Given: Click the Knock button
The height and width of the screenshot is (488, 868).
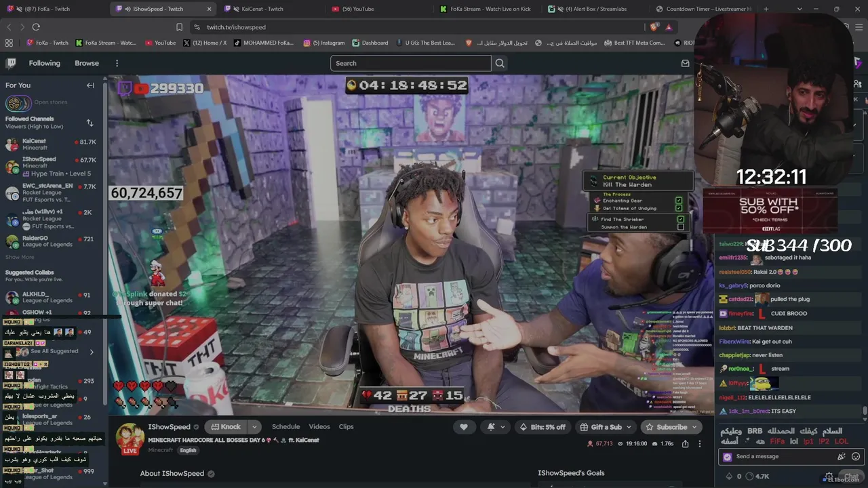Looking at the screenshot, I should pos(226,427).
